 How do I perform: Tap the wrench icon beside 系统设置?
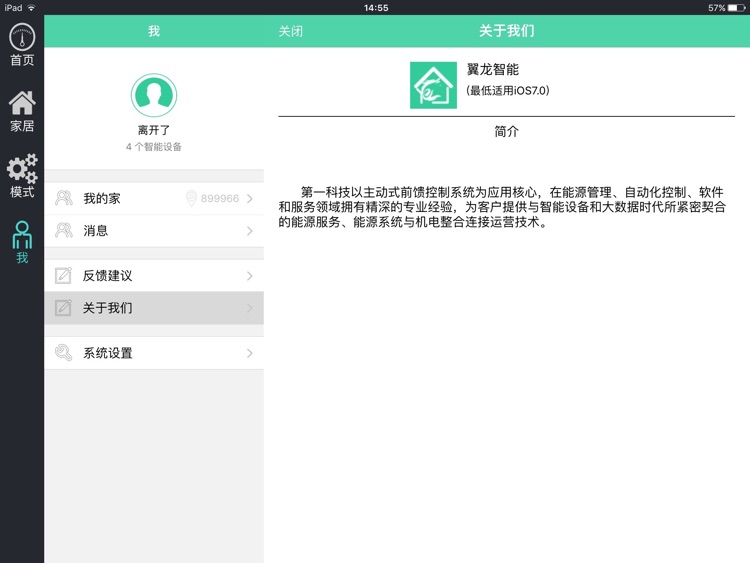click(x=64, y=353)
